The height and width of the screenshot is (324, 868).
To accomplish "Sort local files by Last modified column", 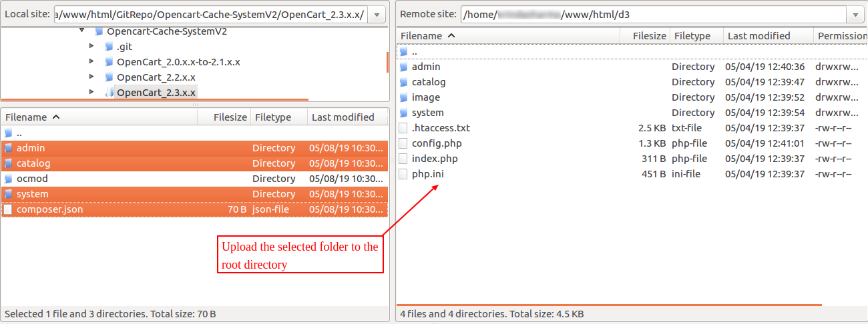I will (x=348, y=117).
